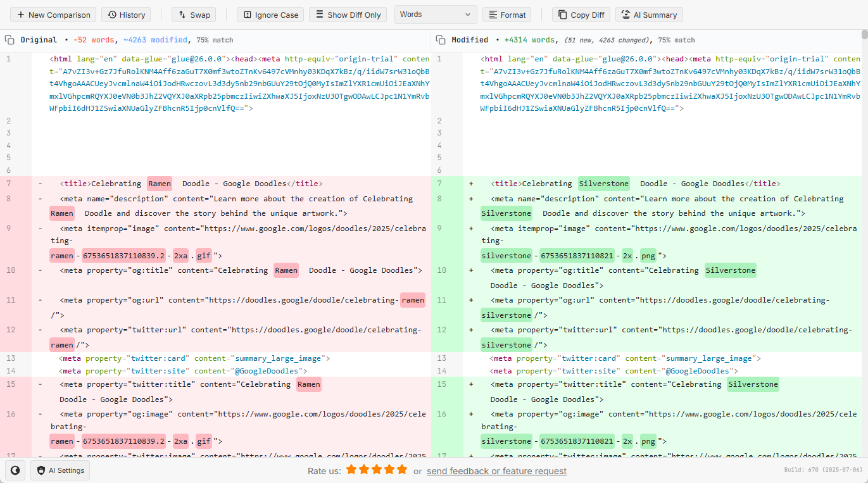Click highlighted 'Ramen' in Original og:title line 10
868x483 pixels.
click(286, 270)
